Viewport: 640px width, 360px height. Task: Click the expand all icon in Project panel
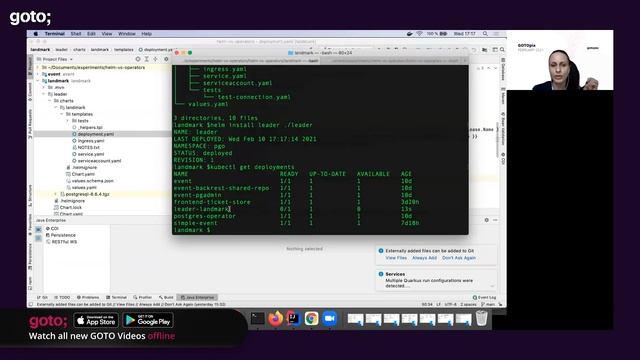(x=147, y=59)
